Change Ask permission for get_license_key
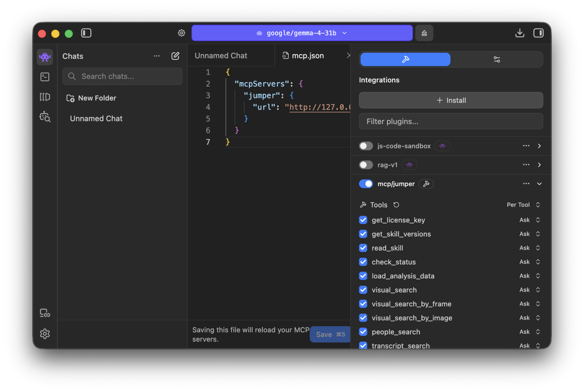The image size is (584, 392). coord(530,220)
